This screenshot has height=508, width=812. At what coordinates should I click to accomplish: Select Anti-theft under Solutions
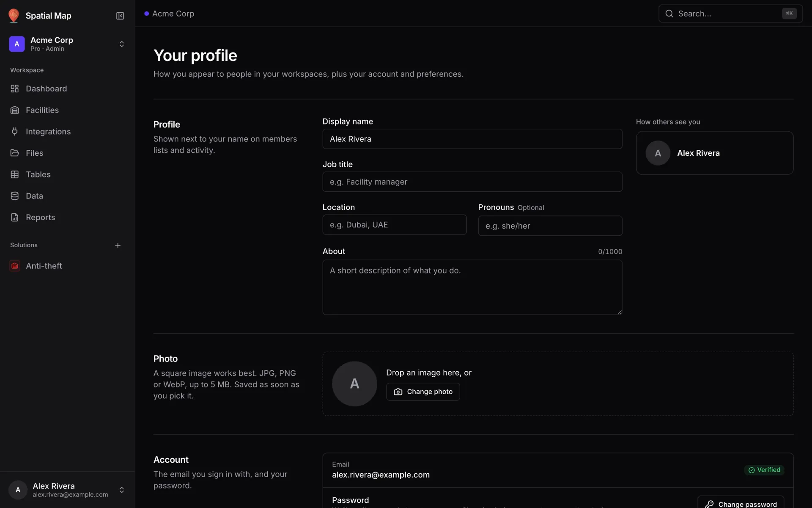click(x=68, y=266)
